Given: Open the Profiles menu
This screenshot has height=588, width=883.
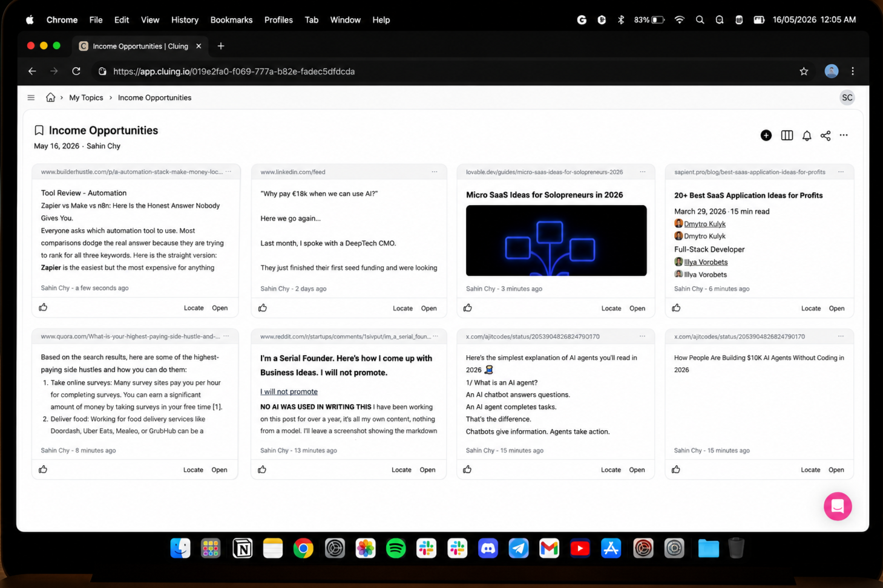Looking at the screenshot, I should pos(278,20).
